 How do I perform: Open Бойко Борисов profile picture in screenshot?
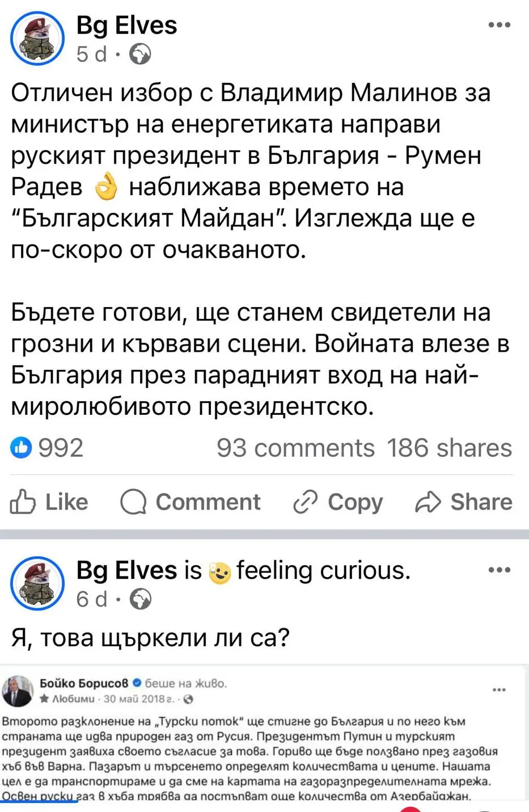(x=18, y=691)
